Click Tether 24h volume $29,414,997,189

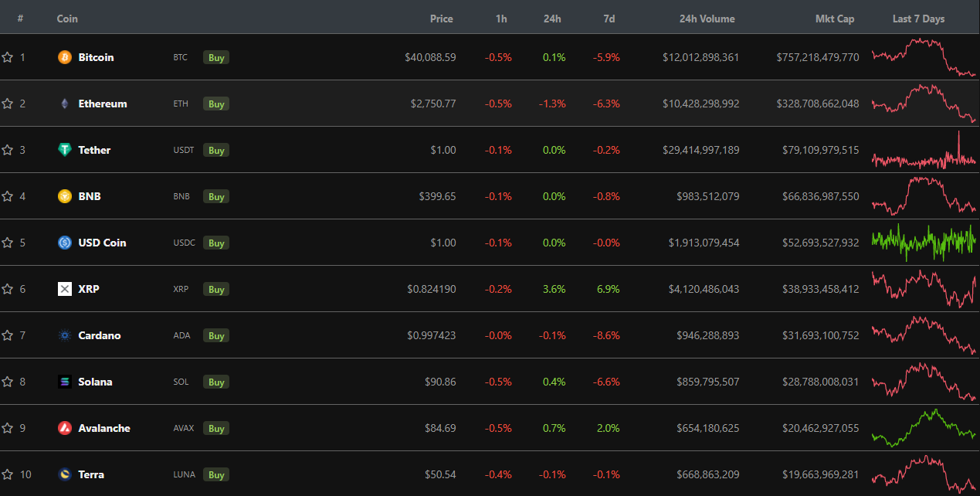pos(701,150)
